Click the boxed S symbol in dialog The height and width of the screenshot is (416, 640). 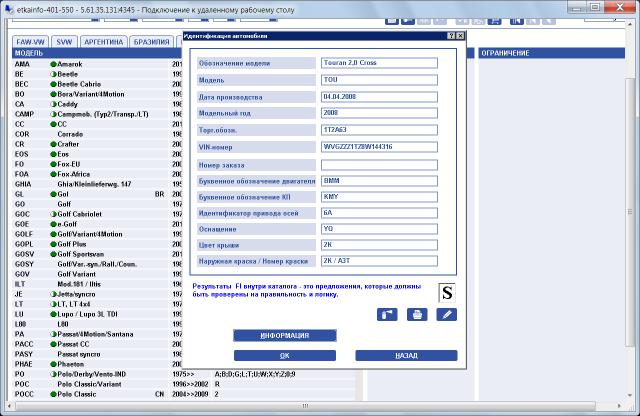pos(447,293)
